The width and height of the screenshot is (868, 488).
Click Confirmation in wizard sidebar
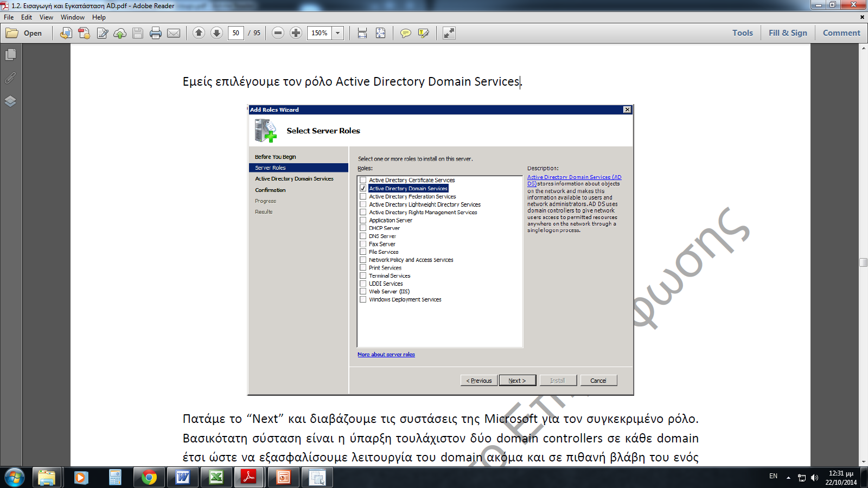click(x=270, y=190)
